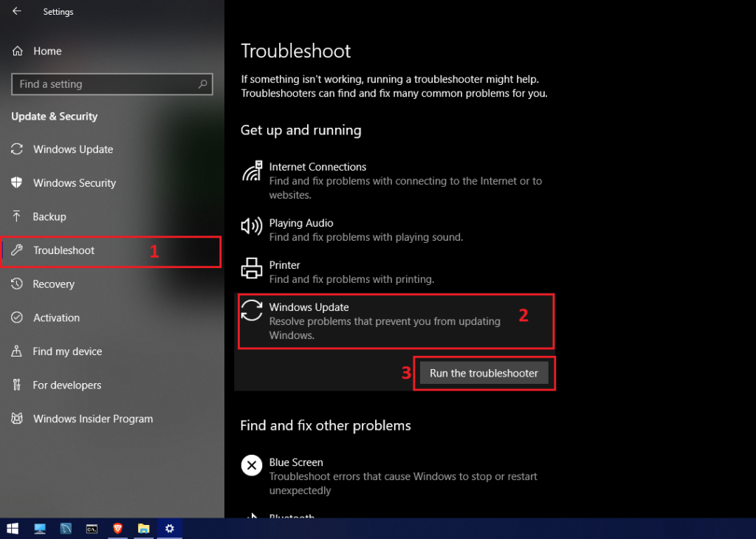Click the Windows Insider Program cat icon
This screenshot has width=756, height=539.
point(17,419)
